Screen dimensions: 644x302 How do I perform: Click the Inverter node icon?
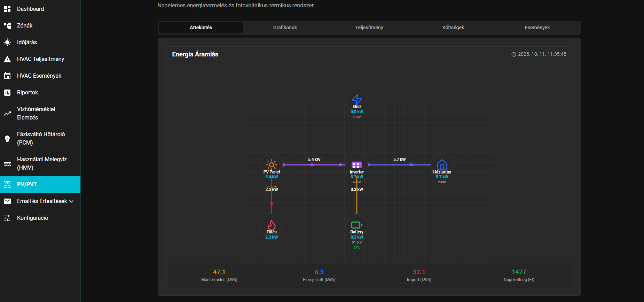pos(357,165)
